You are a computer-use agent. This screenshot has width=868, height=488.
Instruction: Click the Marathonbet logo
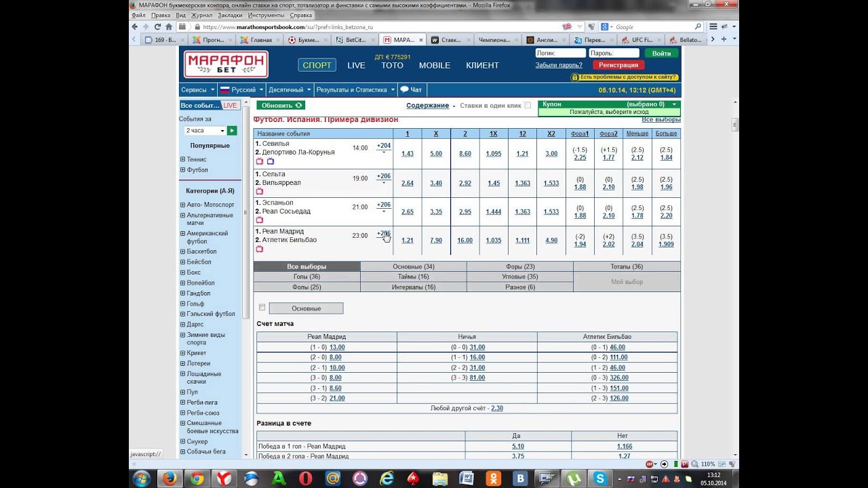226,64
